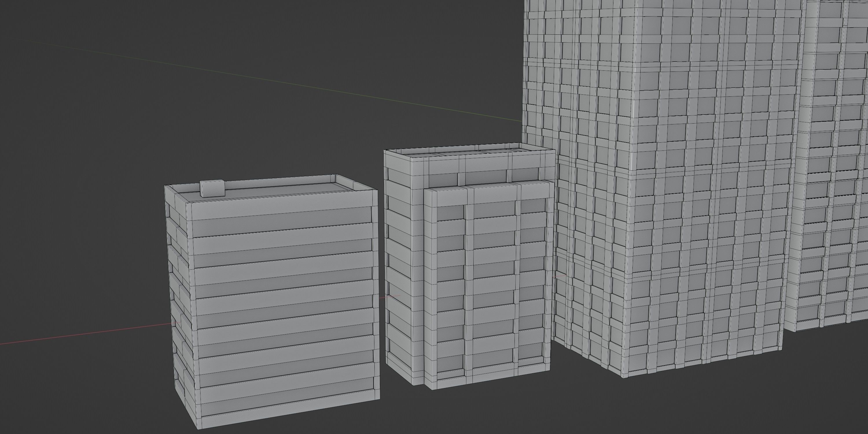Image resolution: width=868 pixels, height=434 pixels.
Task: Select the small rooftop box on left building
Action: tap(212, 188)
